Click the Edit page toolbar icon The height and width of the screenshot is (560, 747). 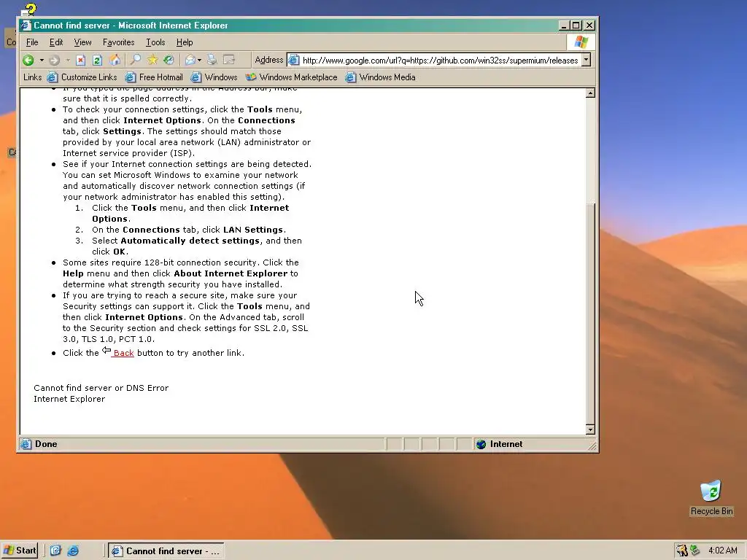point(229,60)
